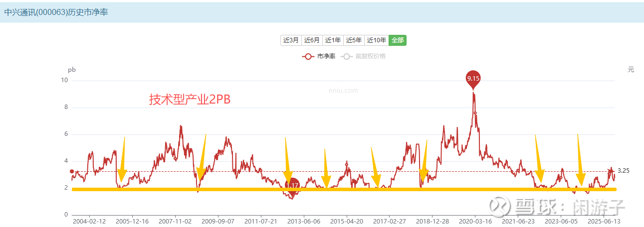Toggle the 市净率 legend series
Screen dimensions: 644x227
pos(319,56)
